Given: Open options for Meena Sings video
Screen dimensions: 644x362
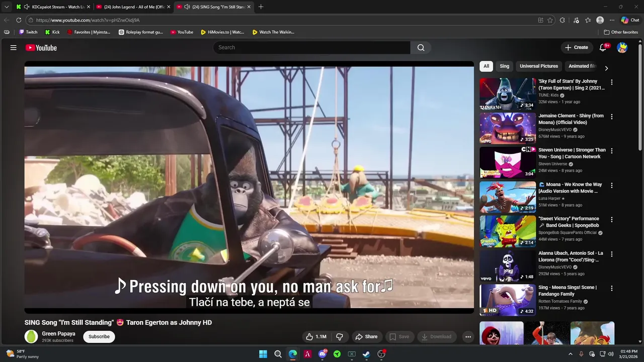Looking at the screenshot, I should tap(612, 289).
